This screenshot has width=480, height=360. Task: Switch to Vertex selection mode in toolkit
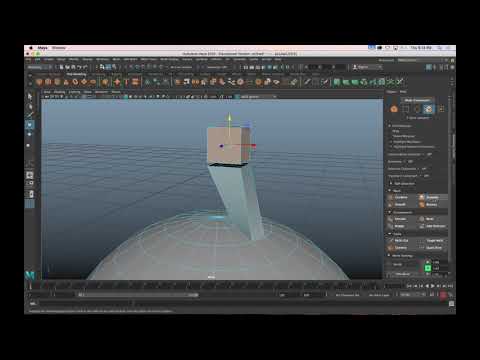(x=405, y=109)
